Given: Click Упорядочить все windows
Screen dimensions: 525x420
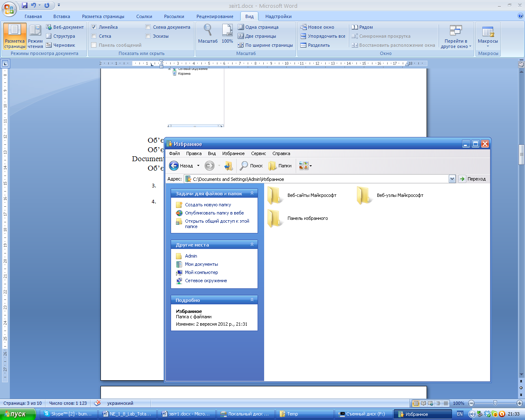Looking at the screenshot, I should point(323,36).
